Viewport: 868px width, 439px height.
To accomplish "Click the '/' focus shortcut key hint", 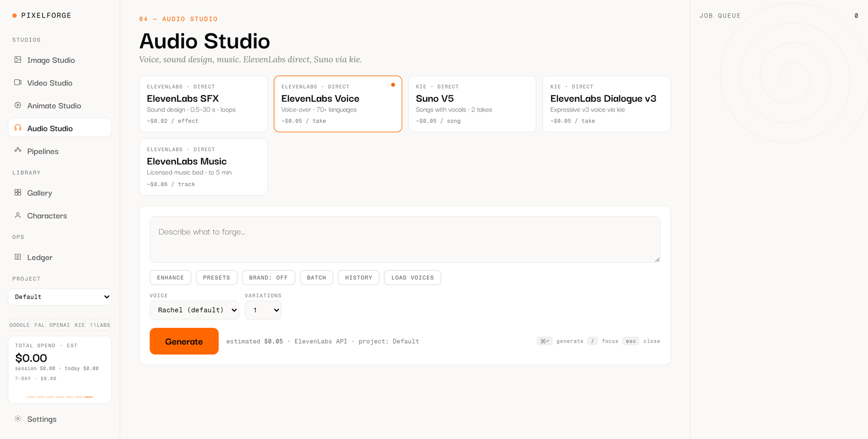I will coord(593,341).
